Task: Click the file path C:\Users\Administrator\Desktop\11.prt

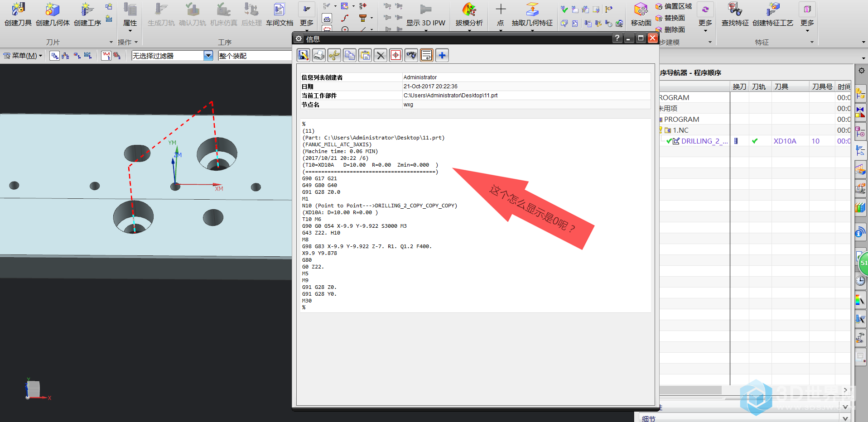Action: point(450,96)
